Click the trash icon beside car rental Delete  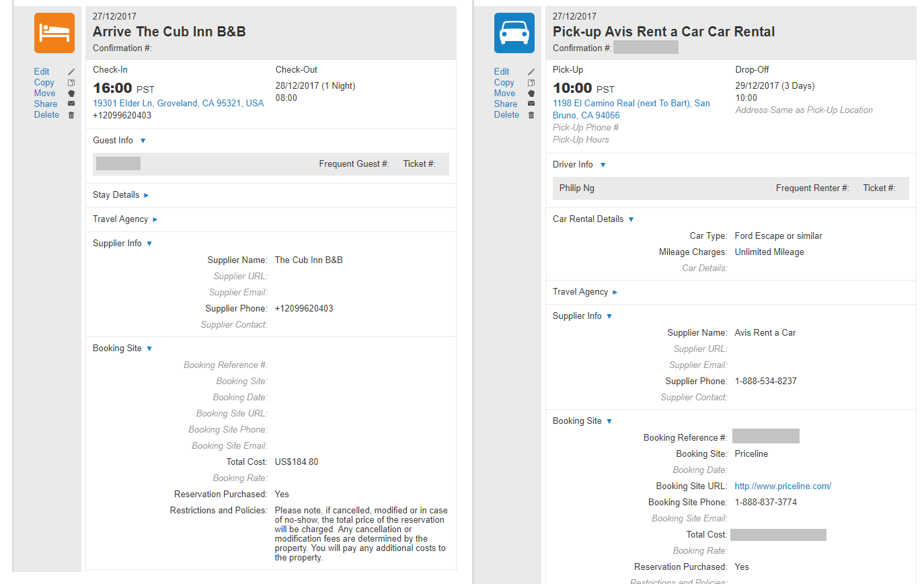(531, 114)
